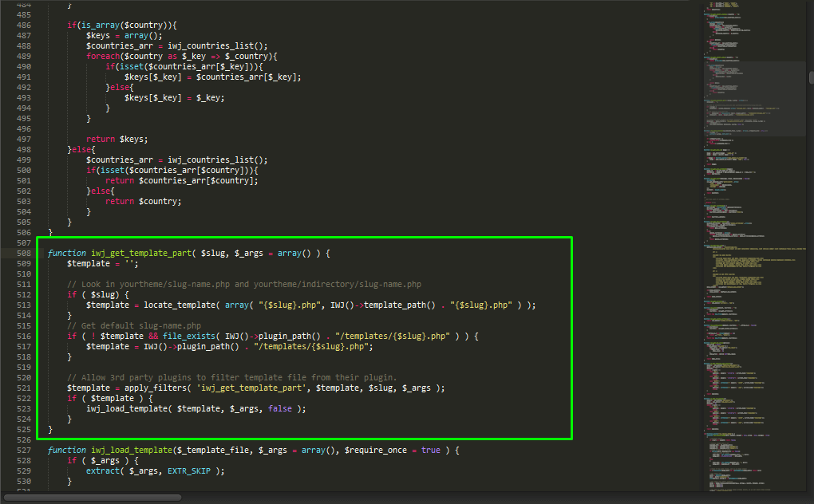The image size is (814, 504).
Task: Click line number 530 in the gutter
Action: 24,481
